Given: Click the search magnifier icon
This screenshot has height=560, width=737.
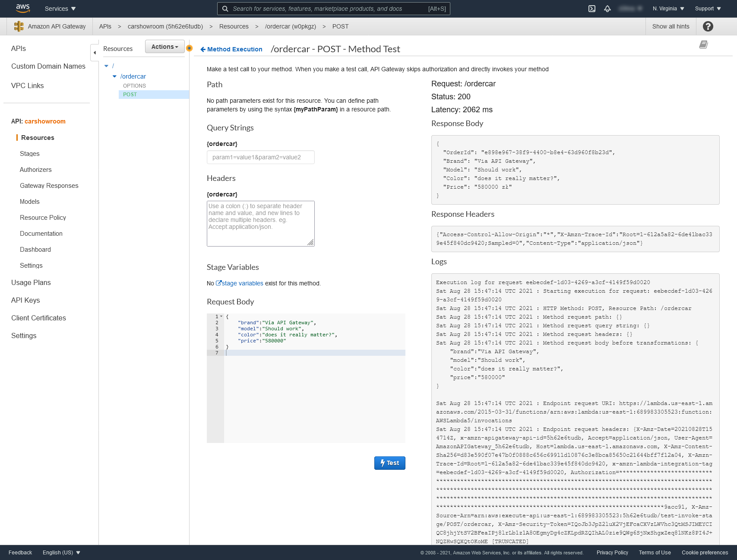Looking at the screenshot, I should coord(225,9).
